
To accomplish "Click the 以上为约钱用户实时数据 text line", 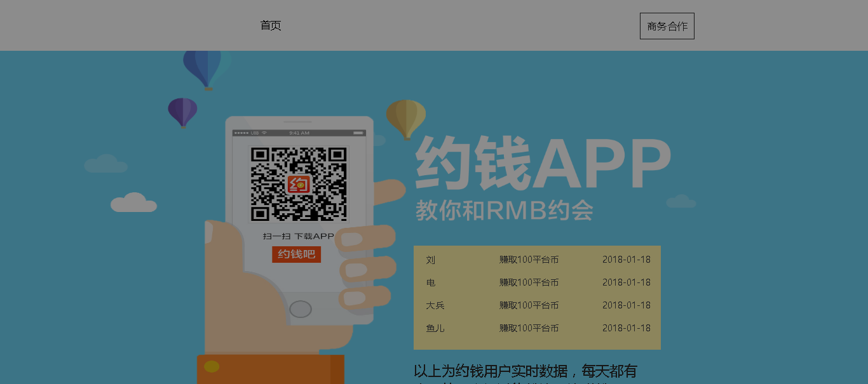I will tap(526, 371).
